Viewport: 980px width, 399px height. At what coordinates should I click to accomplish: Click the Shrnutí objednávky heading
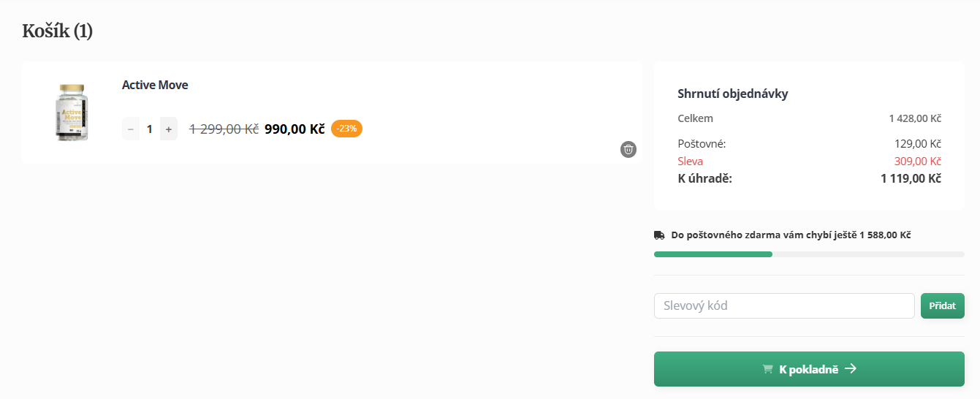pos(733,94)
